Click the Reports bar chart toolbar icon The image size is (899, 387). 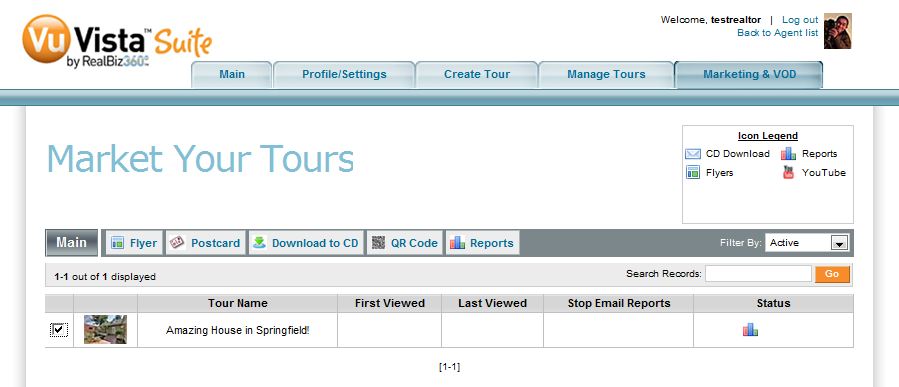[x=458, y=243]
